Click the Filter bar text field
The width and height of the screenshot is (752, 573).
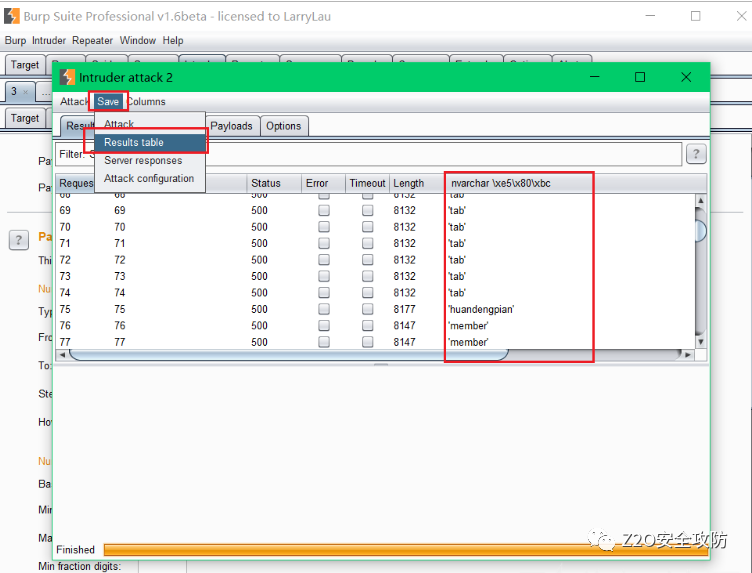(368, 154)
